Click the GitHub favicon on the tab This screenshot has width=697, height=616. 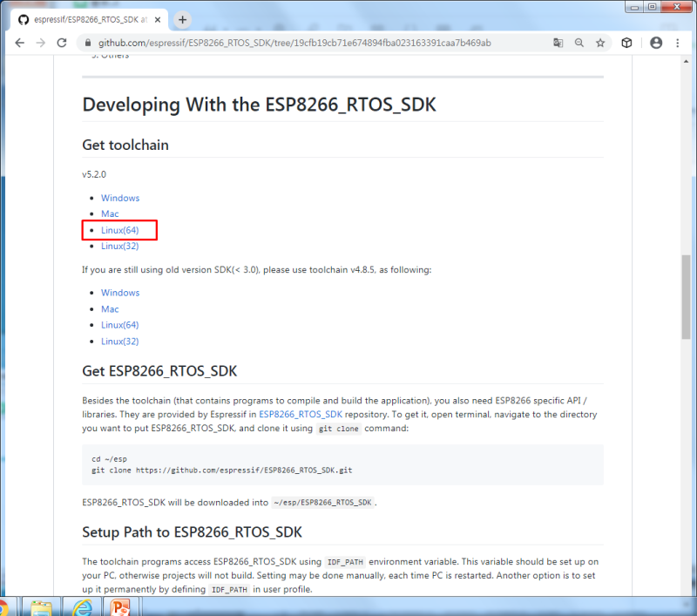24,19
